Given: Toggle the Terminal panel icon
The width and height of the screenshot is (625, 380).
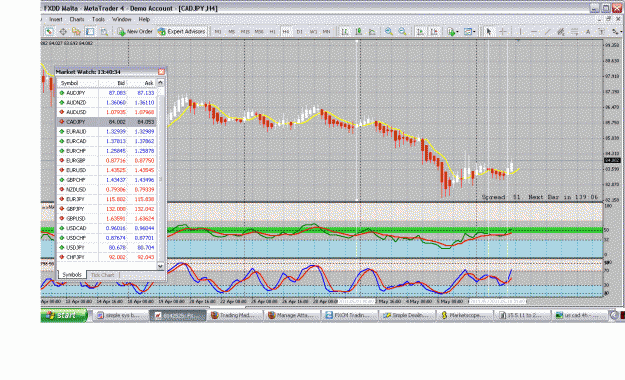Looking at the screenshot, I should [90, 32].
